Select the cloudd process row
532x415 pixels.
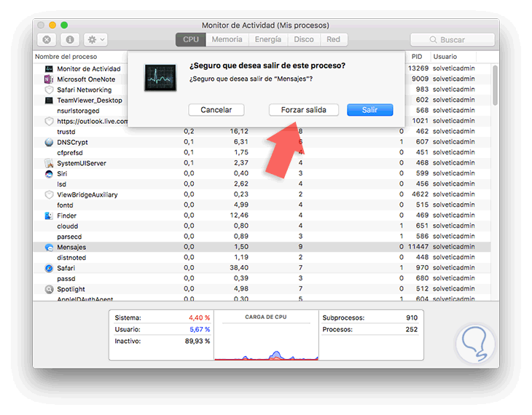262,226
